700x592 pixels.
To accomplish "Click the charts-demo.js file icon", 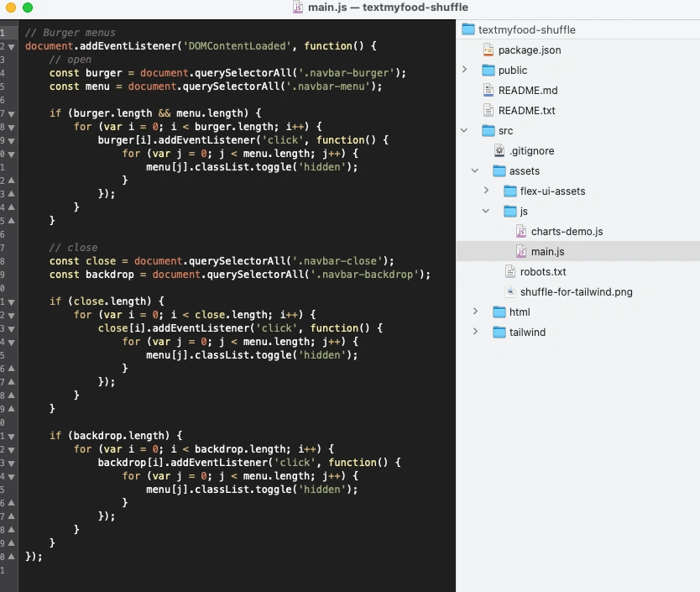I will [521, 232].
